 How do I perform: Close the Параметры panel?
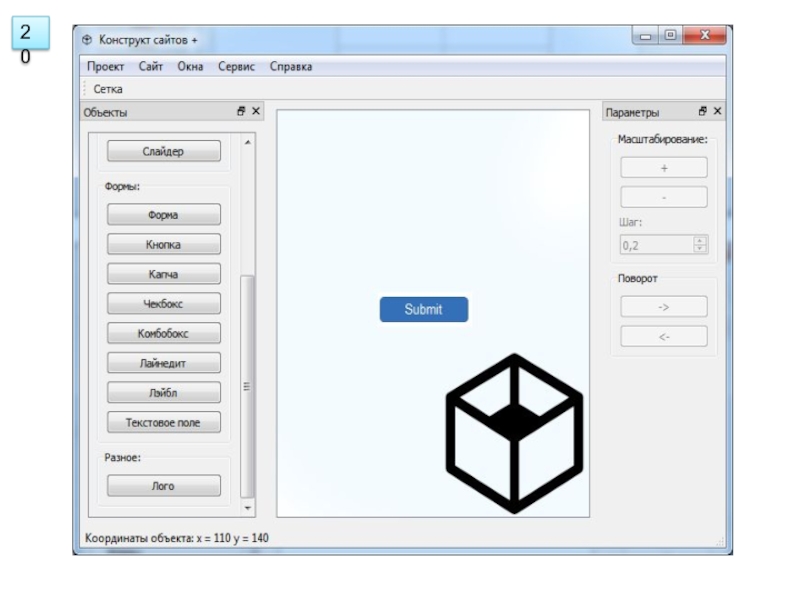coord(717,111)
